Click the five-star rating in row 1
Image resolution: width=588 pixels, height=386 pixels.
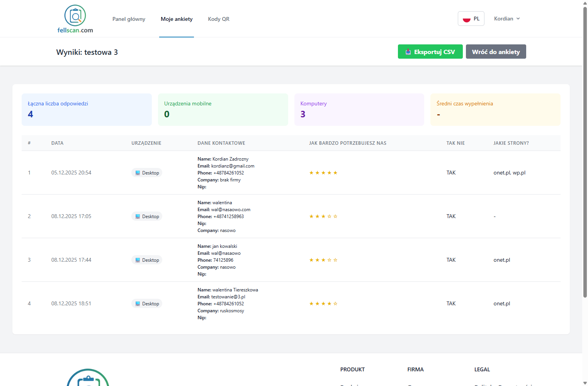323,173
